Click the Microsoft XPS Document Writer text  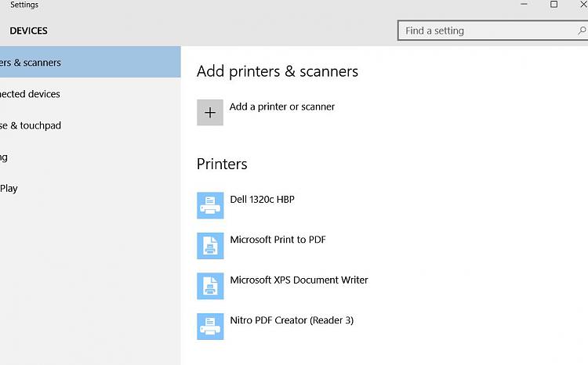(x=299, y=280)
